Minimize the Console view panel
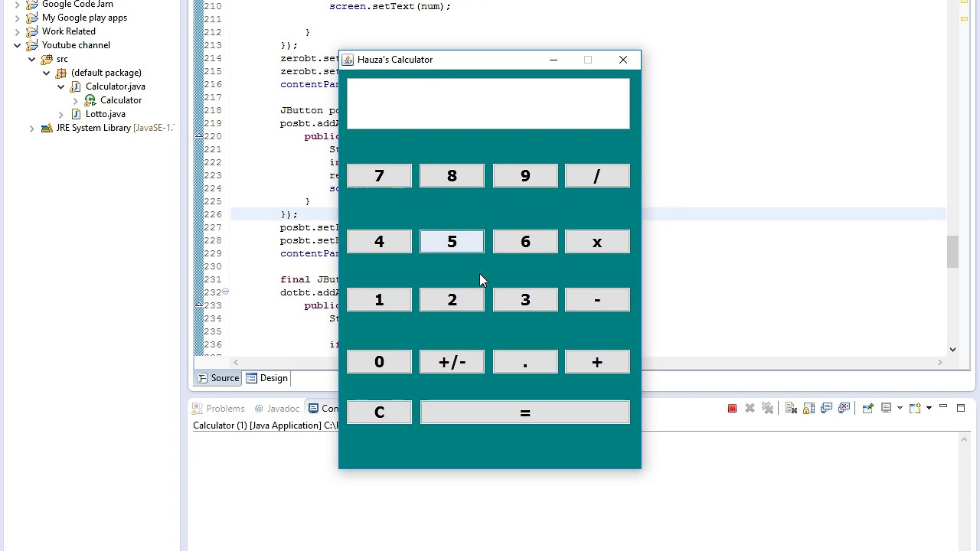 tap(943, 408)
